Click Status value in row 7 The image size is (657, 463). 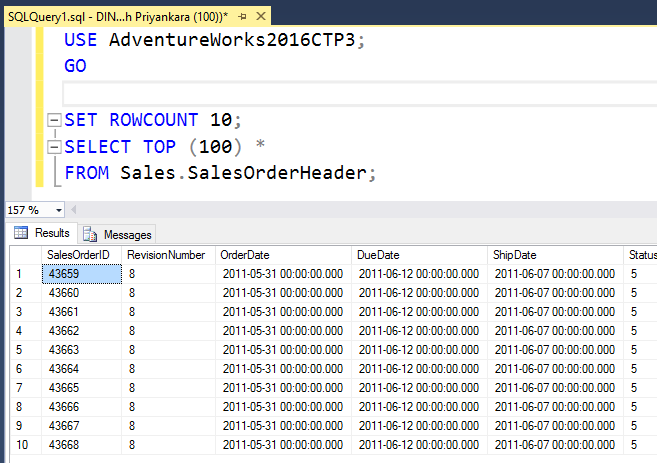(x=641, y=388)
